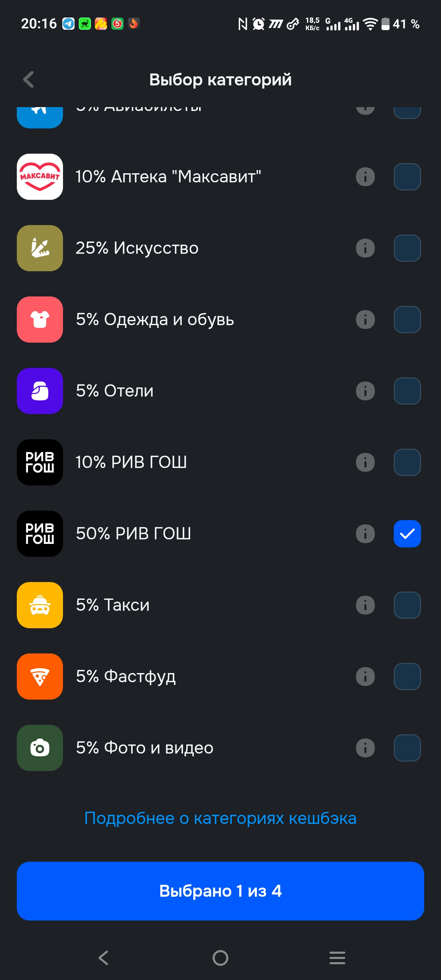This screenshot has width=441, height=980.
Task: Open info for Одежда и обувь
Action: click(365, 320)
